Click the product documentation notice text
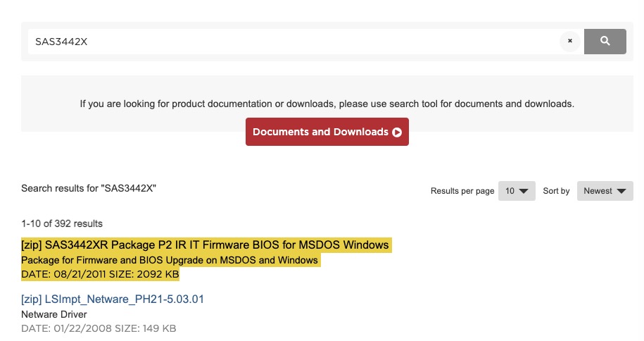This screenshot has width=644, height=341. pos(327,104)
